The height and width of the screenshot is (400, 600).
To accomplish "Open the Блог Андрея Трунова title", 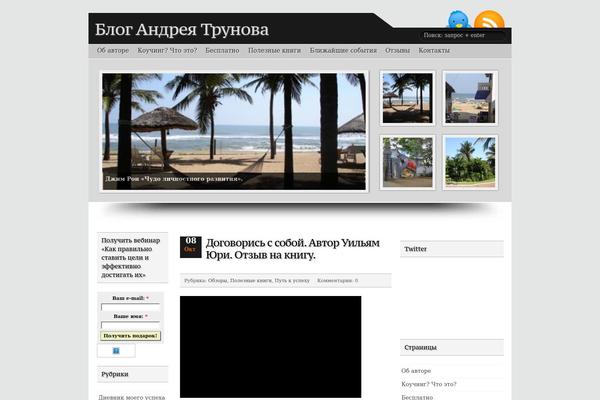I will tap(182, 29).
